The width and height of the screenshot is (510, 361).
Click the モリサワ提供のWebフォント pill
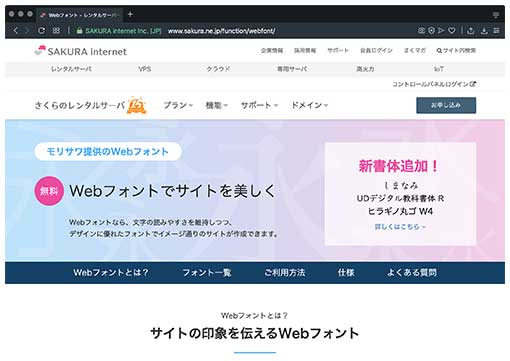point(108,152)
